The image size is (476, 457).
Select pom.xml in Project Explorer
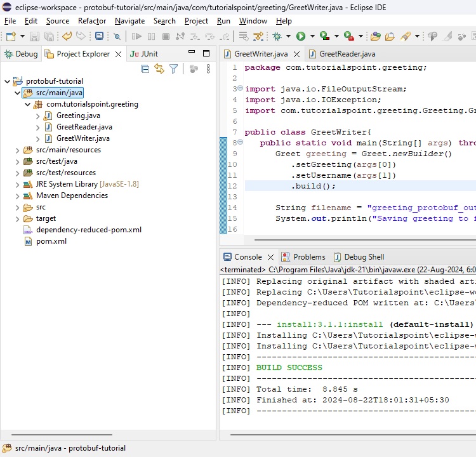51,241
